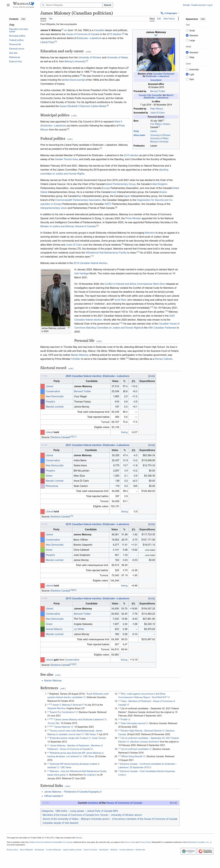Viewport: 220px width, 868px height.
Task: Collapse the 2015 federal election table
Action: (151, 598)
